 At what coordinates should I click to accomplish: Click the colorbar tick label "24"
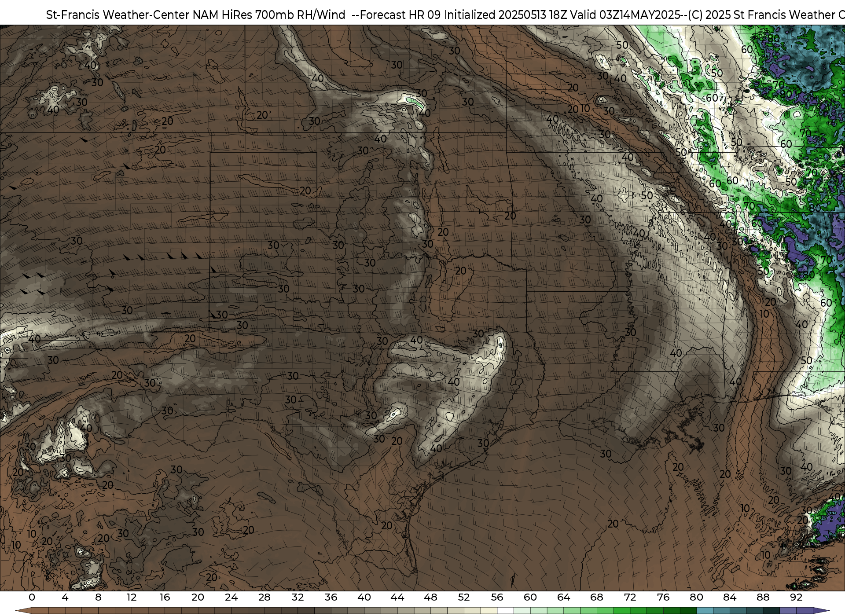pyautogui.click(x=231, y=597)
